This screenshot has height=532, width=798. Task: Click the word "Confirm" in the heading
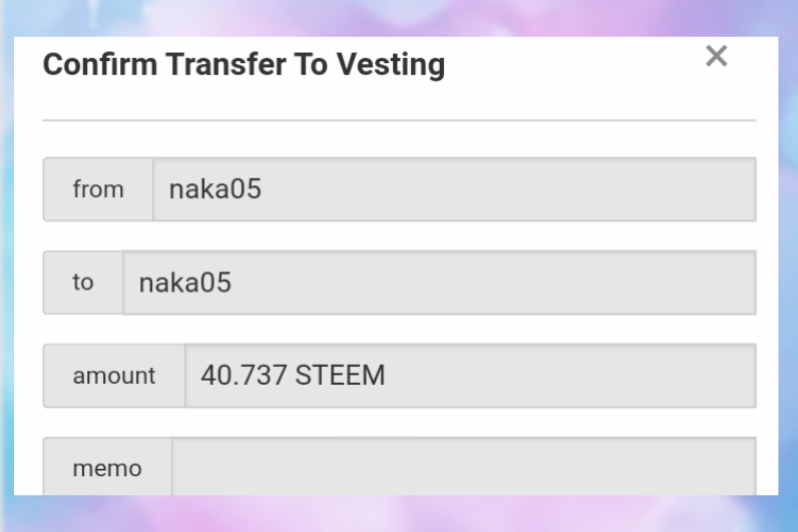pyautogui.click(x=100, y=65)
